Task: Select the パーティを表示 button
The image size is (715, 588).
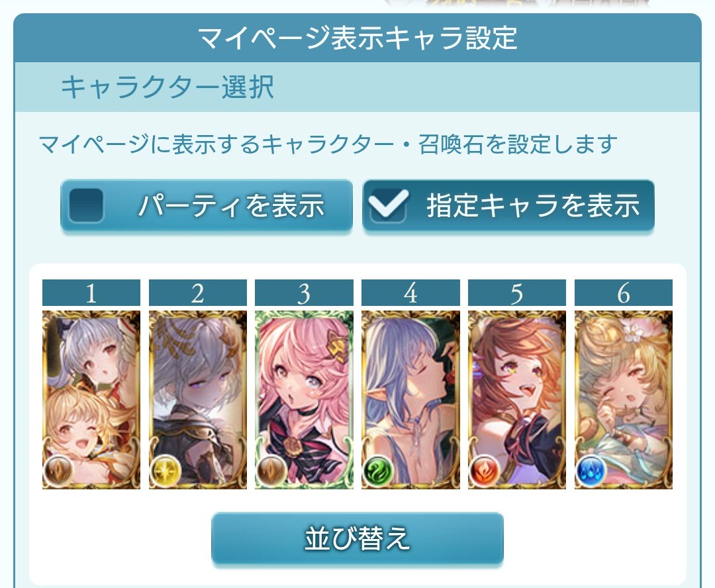Action: pos(207,206)
